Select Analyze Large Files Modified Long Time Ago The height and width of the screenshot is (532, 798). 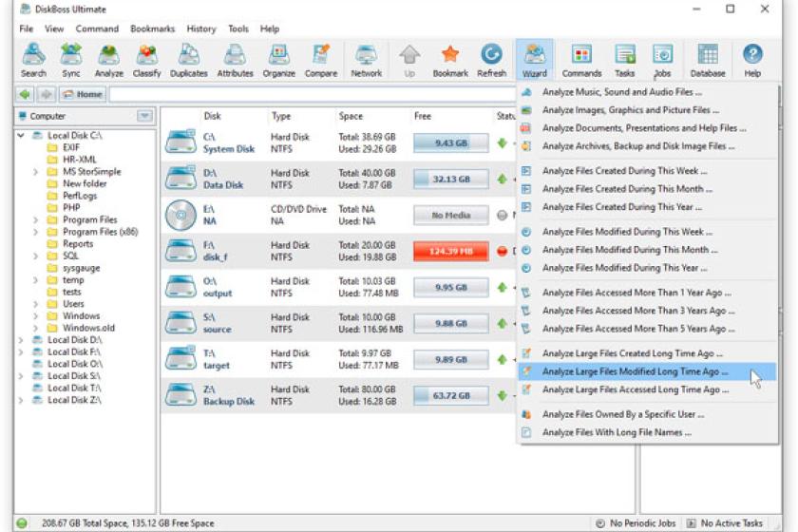[647, 371]
